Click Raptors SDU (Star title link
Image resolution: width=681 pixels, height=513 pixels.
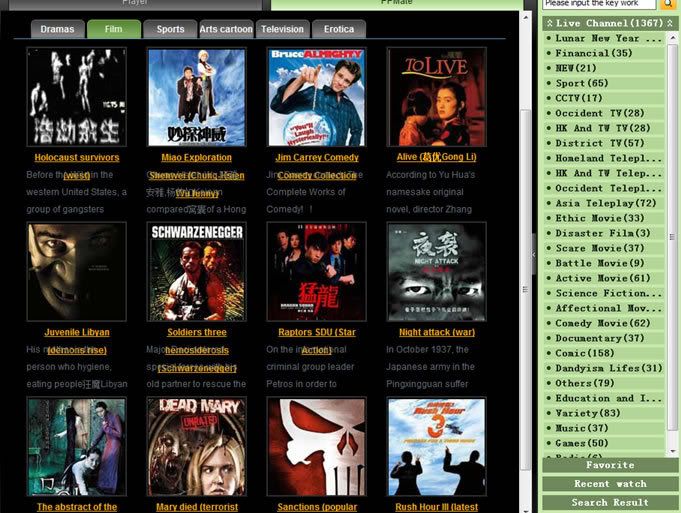317,332
